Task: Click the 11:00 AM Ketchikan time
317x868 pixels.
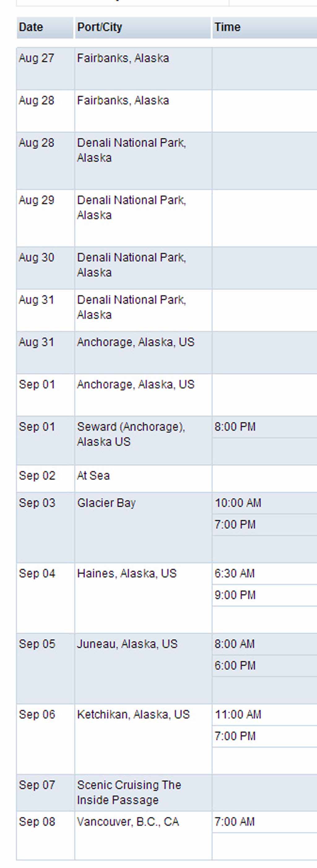Action: (x=238, y=714)
